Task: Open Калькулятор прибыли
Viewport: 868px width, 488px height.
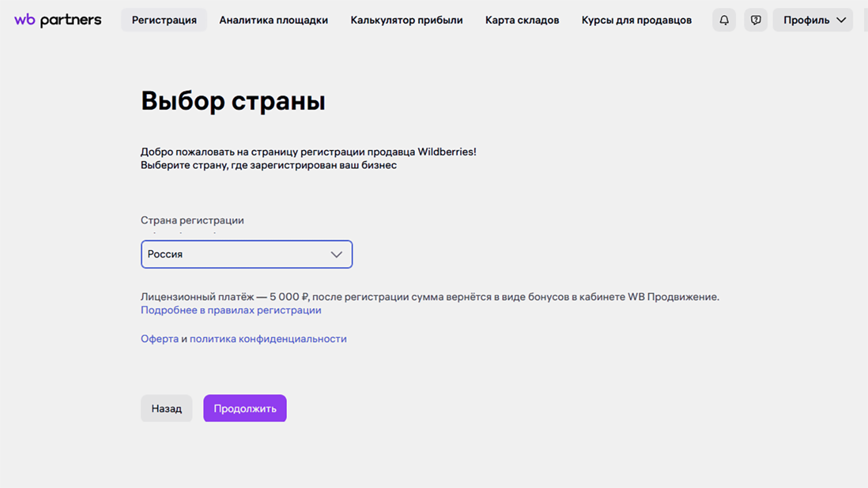Action: tap(406, 20)
